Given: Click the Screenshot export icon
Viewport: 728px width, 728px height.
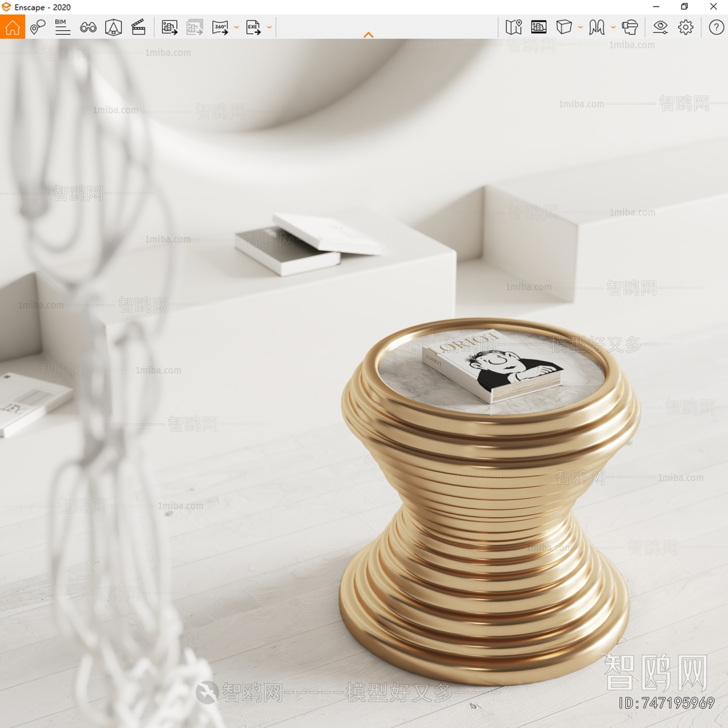Looking at the screenshot, I should point(169,27).
